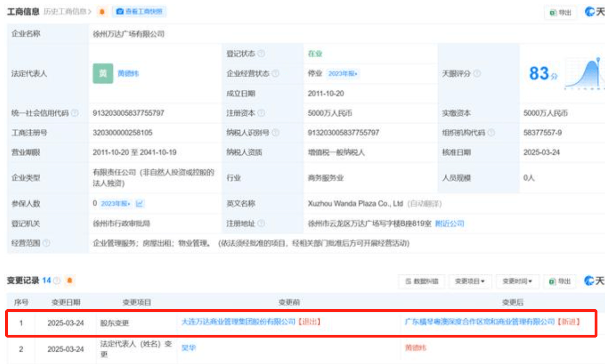The height and width of the screenshot is (364, 605).
Task: Click the 法定代表人（姓名）变更 cell
Action: click(x=136, y=348)
